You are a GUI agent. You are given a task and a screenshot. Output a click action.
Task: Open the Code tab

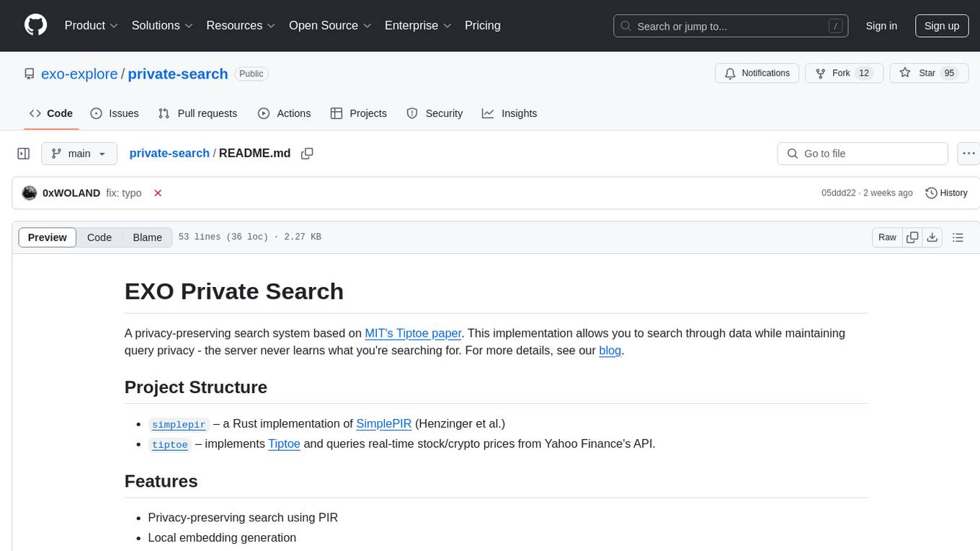[x=51, y=113]
